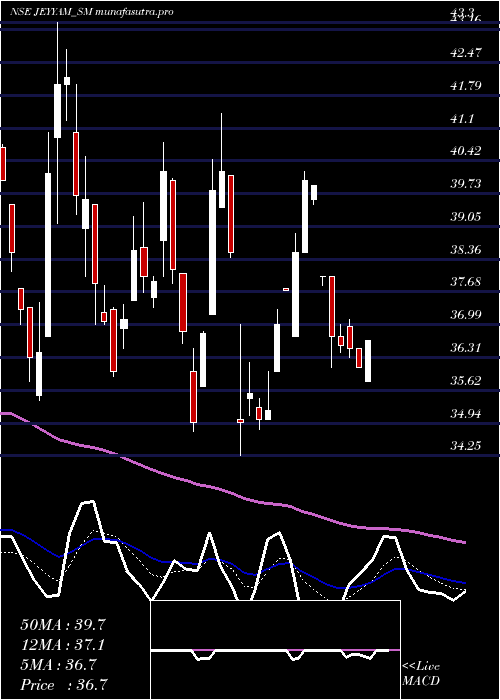Click the <<Live MACD label
This screenshot has height=700, width=500.
point(421,674)
